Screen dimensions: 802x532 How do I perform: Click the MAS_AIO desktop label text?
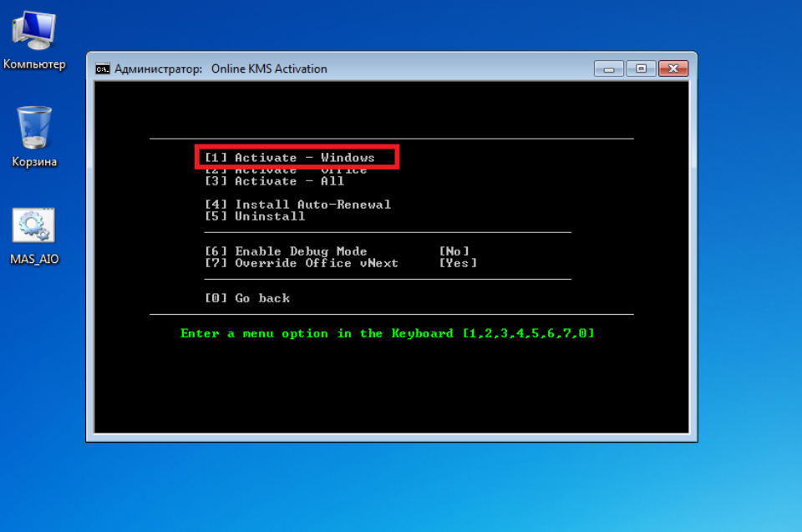pos(34,259)
